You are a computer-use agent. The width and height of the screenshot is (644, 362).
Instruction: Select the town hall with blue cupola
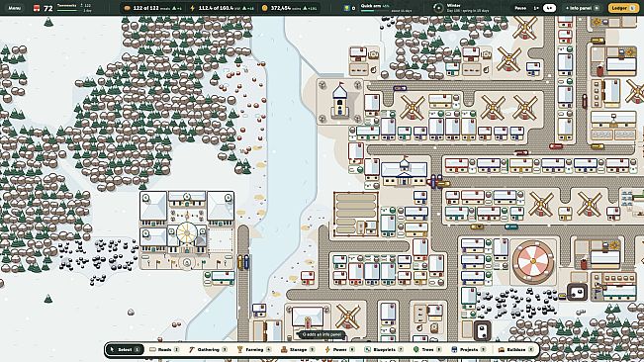click(405, 172)
